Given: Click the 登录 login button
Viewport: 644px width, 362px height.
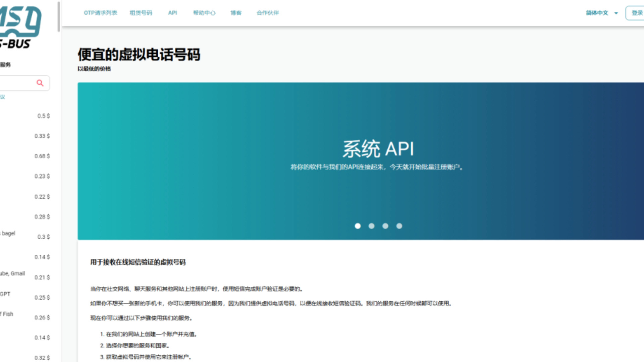Looking at the screenshot, I should coord(635,13).
